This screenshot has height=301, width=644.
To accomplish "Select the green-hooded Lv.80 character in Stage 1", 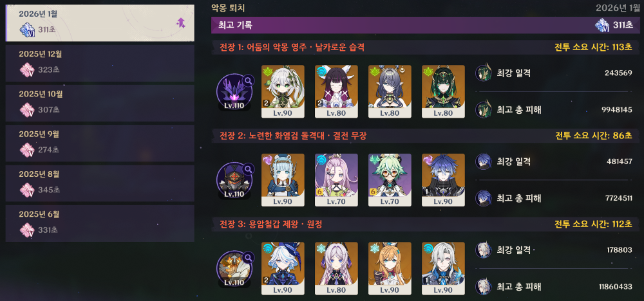I will pos(443,91).
